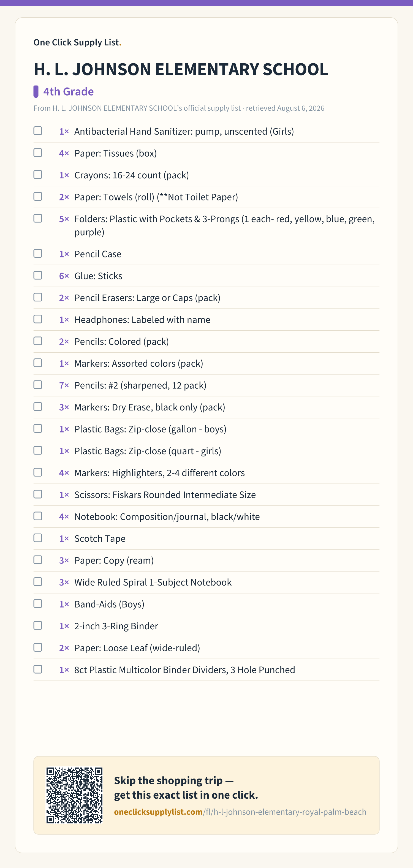Tick the Paper: Tissues (box) checkbox
This screenshot has height=868, width=413.
click(38, 153)
